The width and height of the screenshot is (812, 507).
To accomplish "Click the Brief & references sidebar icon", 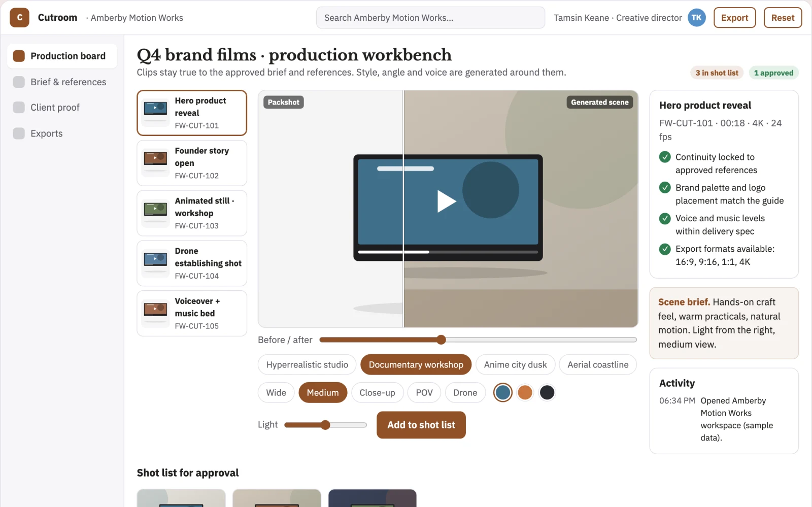I will coord(19,82).
